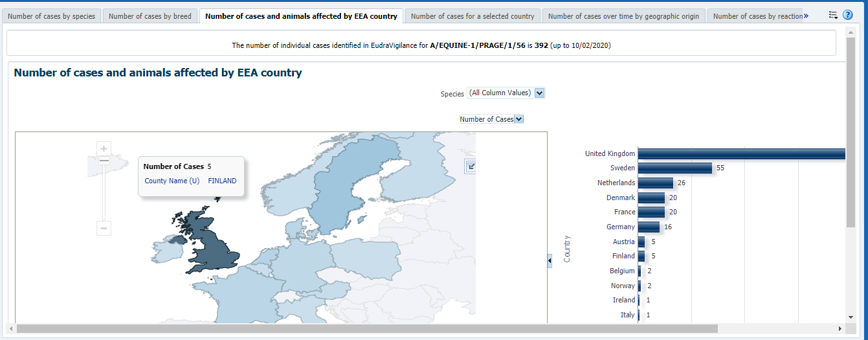Open Number of cases by reaction tab
The image size is (868, 340).
[x=757, y=16]
